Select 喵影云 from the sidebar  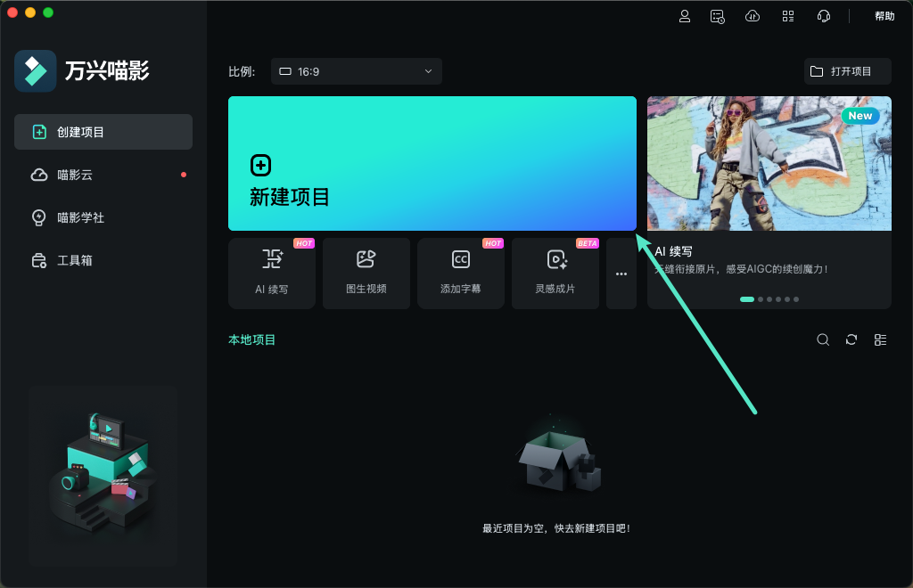click(x=103, y=175)
